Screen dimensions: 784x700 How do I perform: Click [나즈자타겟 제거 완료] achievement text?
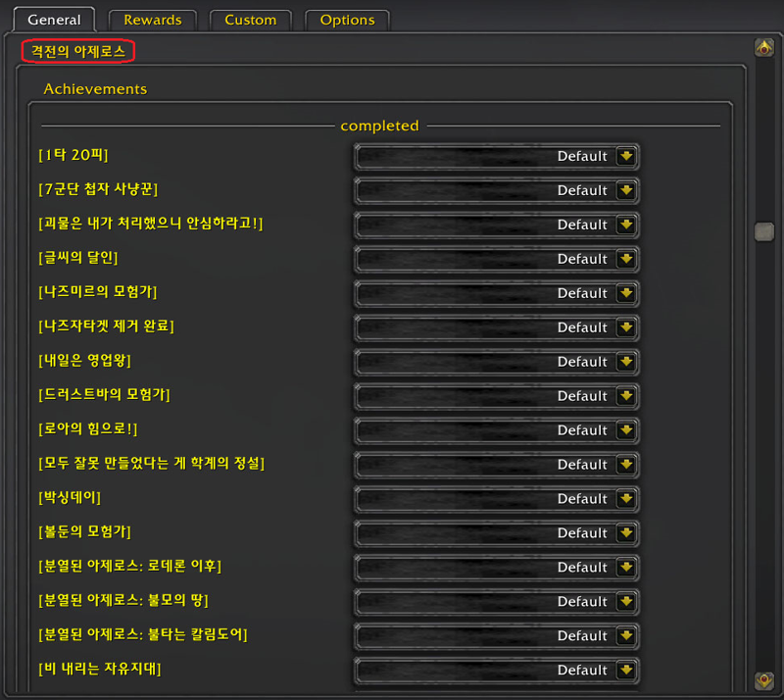point(106,326)
